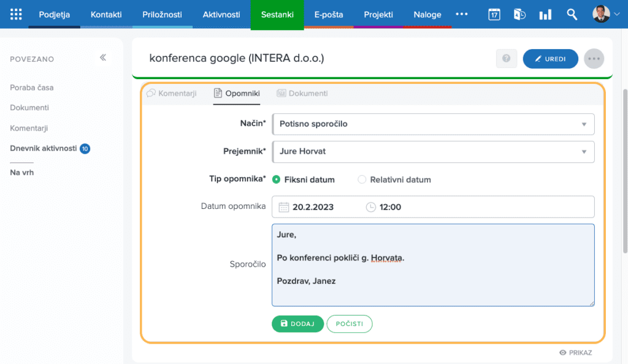Jump to Na vrh link
Image resolution: width=628 pixels, height=364 pixels.
(22, 173)
